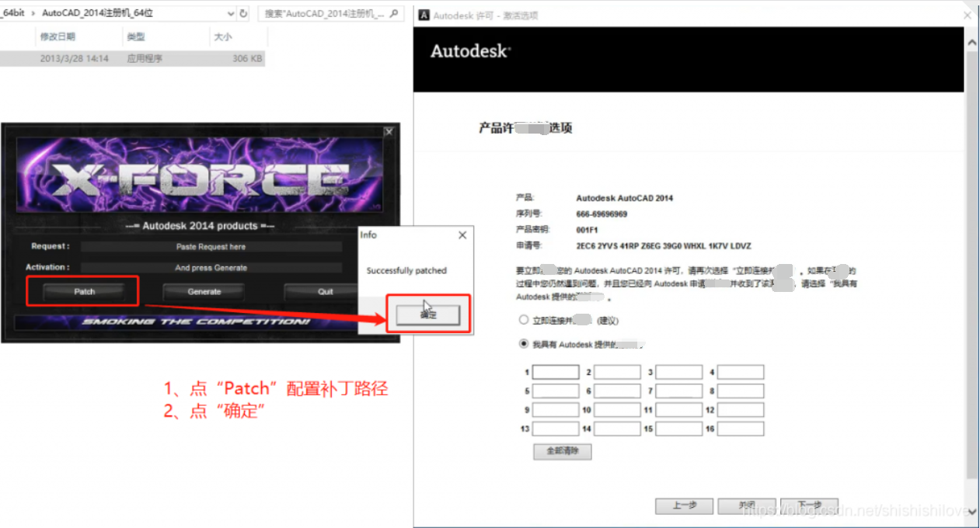Click the Autodesk AutoCAD 2014 product name
Viewport: 980px width, 528px height.
[625, 198]
